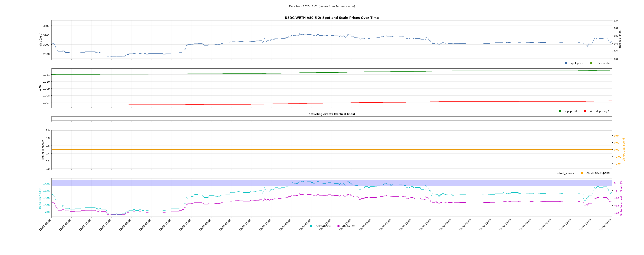644x255 pixels.
Task: Click the green price scale legend marker
Action: [591, 63]
